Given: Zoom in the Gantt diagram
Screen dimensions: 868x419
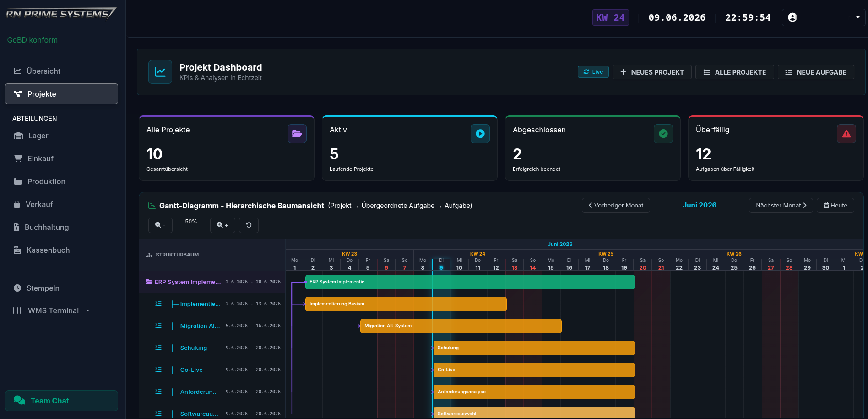Looking at the screenshot, I should [x=222, y=225].
